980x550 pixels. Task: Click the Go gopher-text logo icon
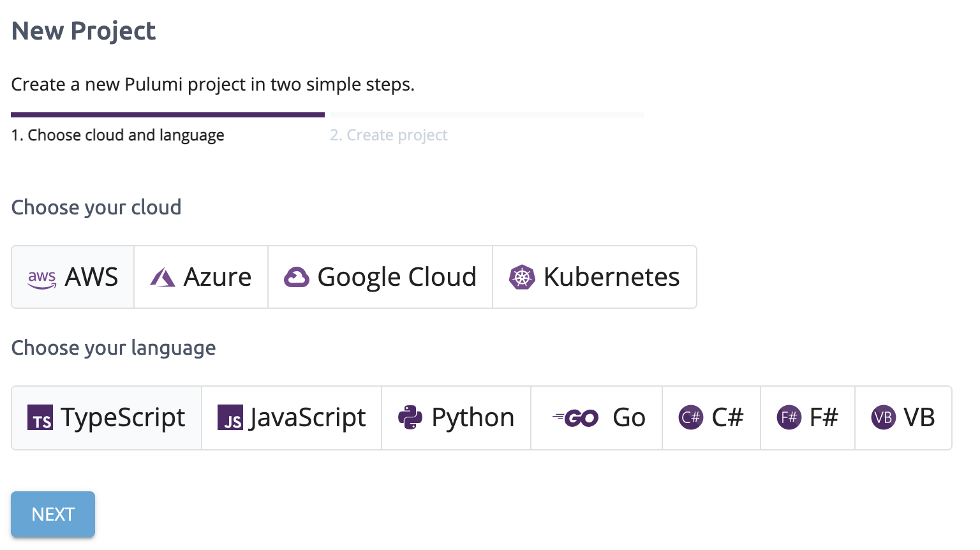tap(575, 418)
